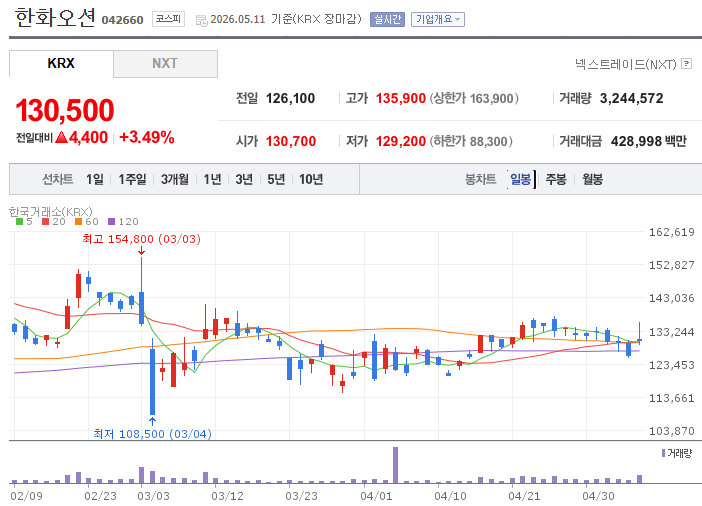Switch to the KRX tab

(x=61, y=64)
